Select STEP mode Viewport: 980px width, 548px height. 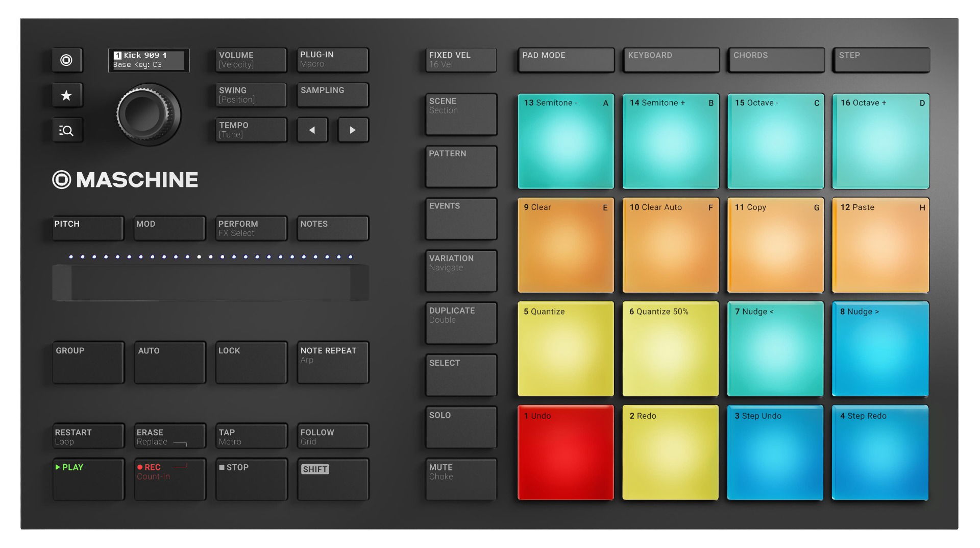pyautogui.click(x=881, y=60)
